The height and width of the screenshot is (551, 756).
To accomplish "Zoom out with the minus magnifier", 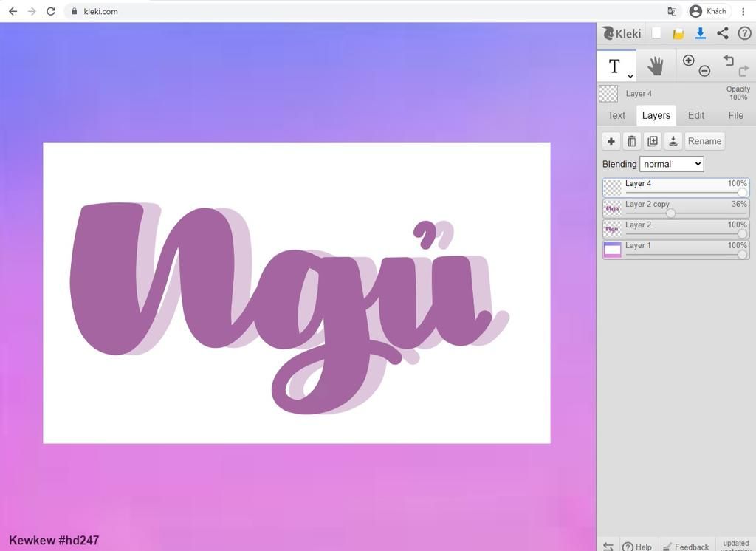I will 704,72.
